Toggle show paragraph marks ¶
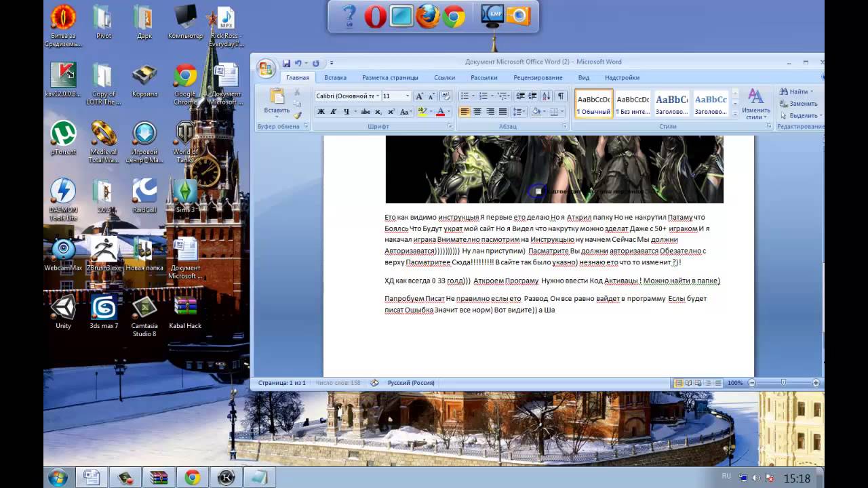 [x=561, y=96]
